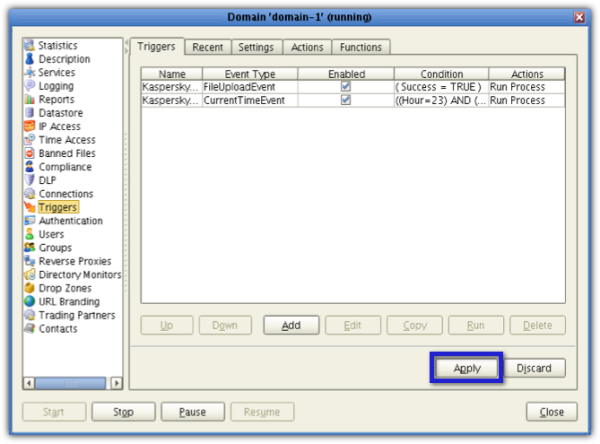Open the Reports section icon
Screen dimensions: 600x444
[30, 100]
